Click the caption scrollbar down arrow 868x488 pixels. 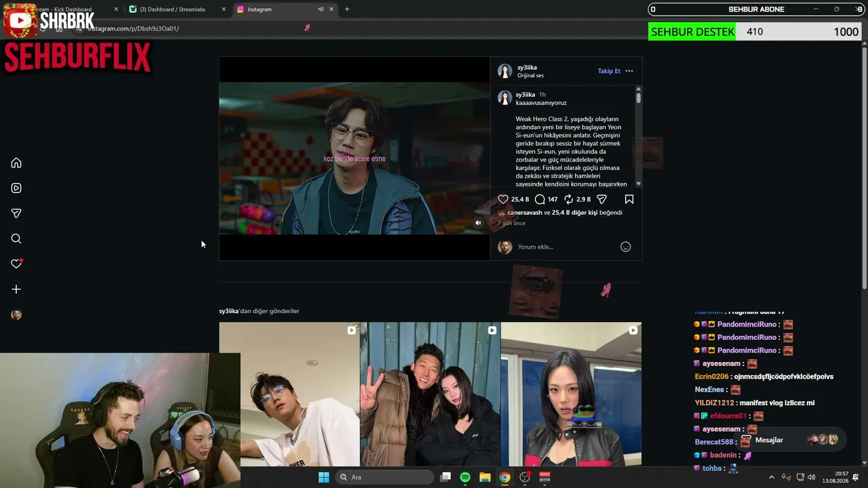[638, 184]
